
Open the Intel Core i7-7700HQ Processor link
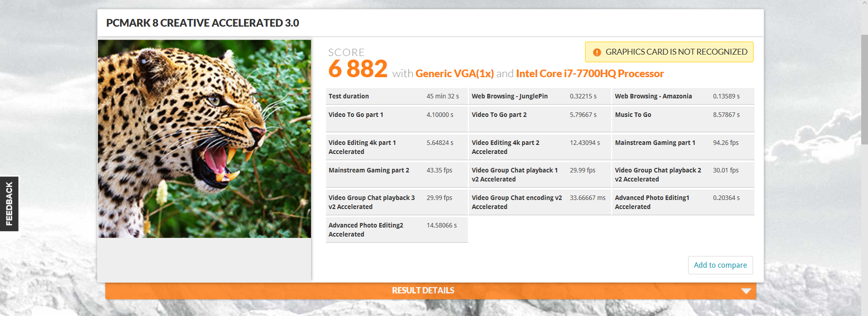point(590,74)
